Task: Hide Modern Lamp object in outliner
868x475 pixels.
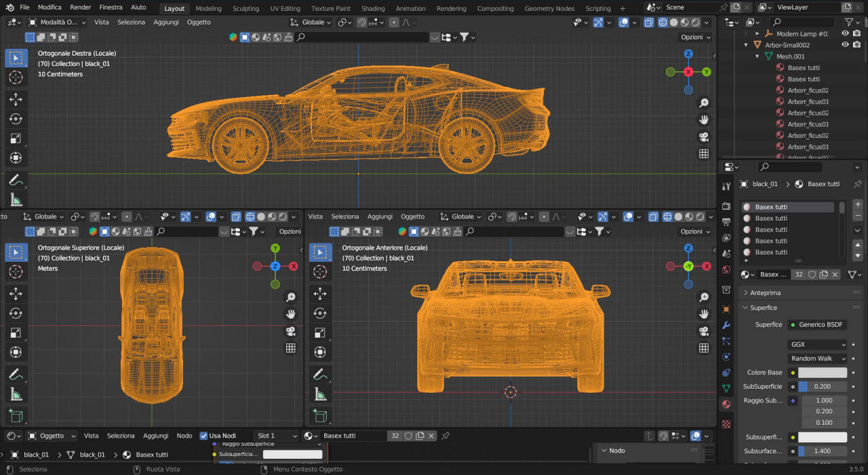Action: coord(845,33)
